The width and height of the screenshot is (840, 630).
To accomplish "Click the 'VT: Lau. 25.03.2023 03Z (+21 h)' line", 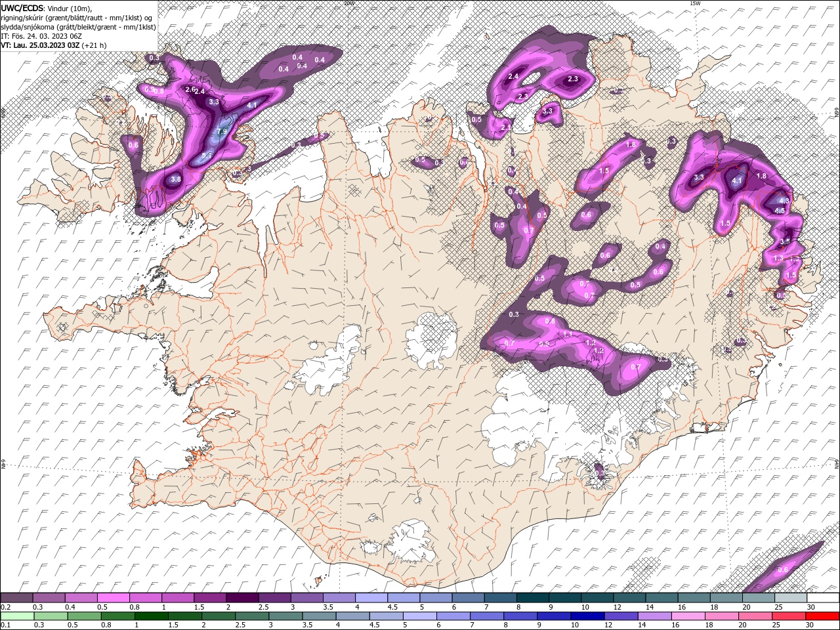I will coord(54,45).
